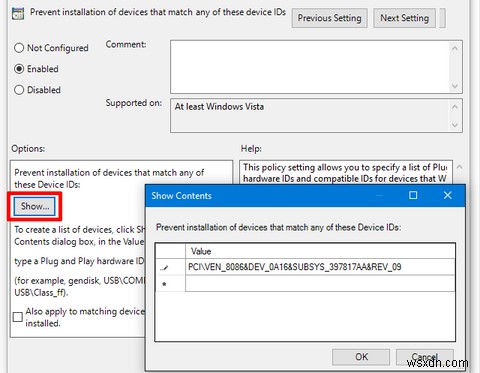Select the PCI\VEN_8086 device ID value cell
480x373 pixels.
coord(320,267)
